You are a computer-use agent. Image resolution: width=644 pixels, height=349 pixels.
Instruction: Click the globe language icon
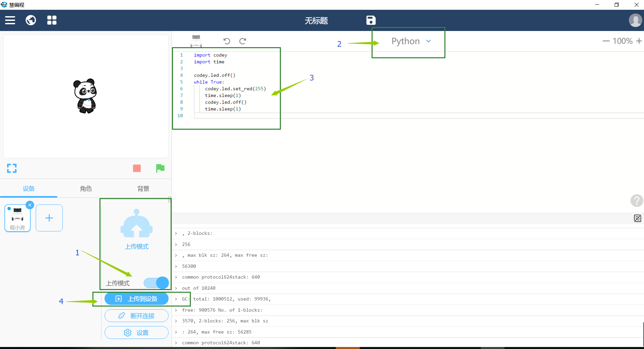[x=31, y=20]
